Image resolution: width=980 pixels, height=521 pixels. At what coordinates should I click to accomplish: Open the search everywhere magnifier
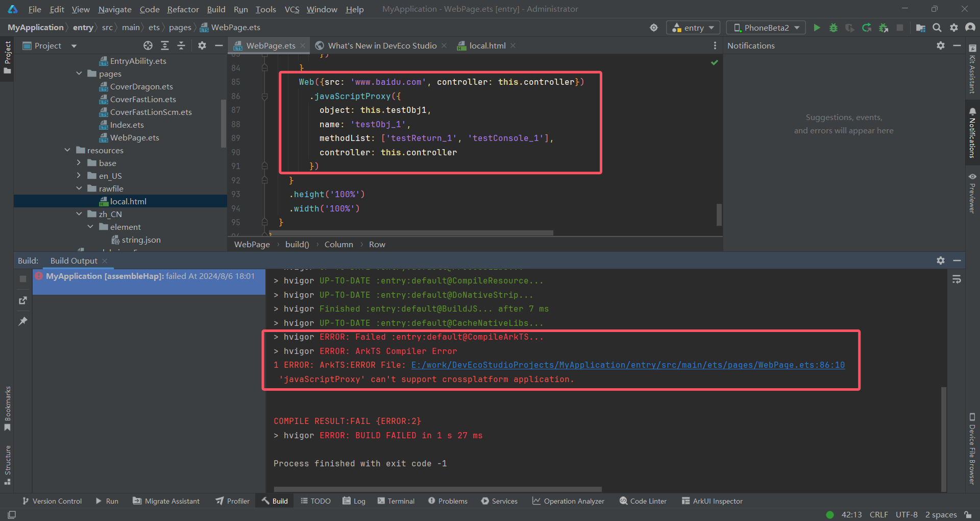click(937, 28)
